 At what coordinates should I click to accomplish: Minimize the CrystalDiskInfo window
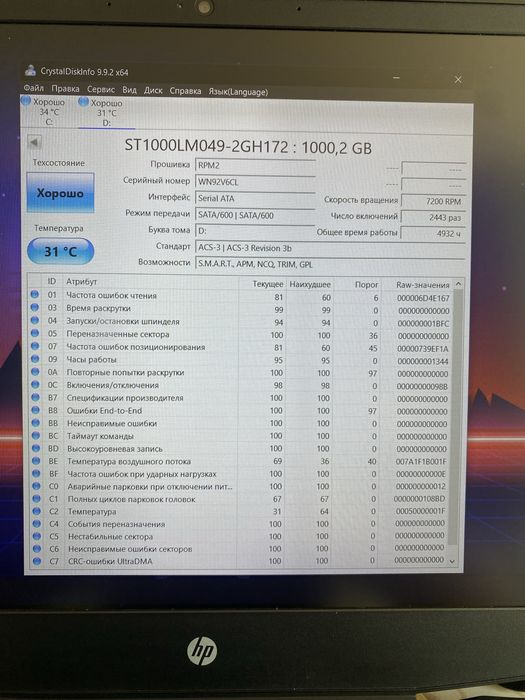click(397, 78)
